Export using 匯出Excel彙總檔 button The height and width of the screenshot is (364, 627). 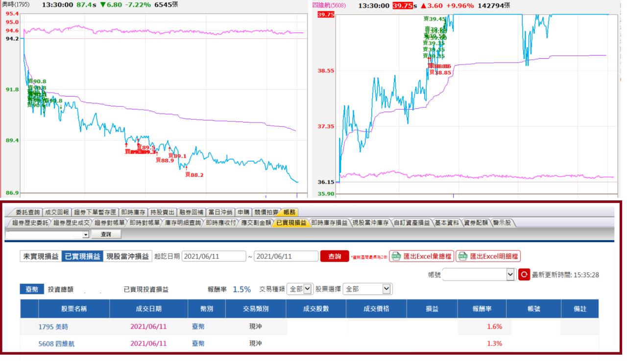[x=421, y=256]
